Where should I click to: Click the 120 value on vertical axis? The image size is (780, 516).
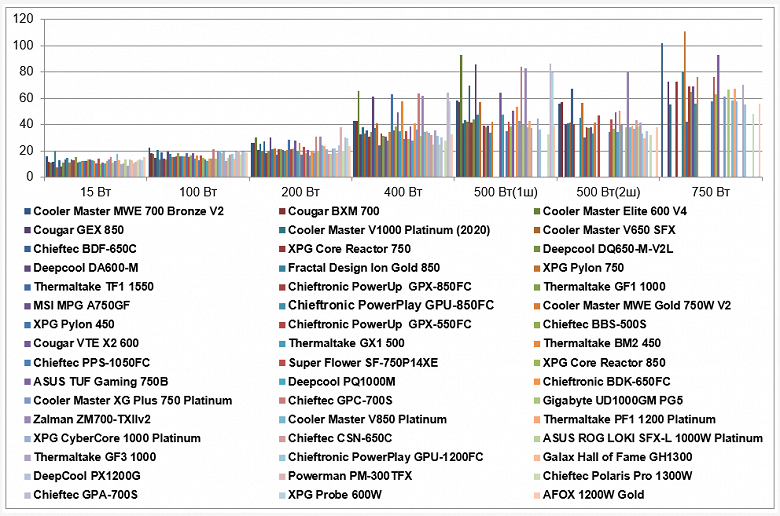coord(23,19)
